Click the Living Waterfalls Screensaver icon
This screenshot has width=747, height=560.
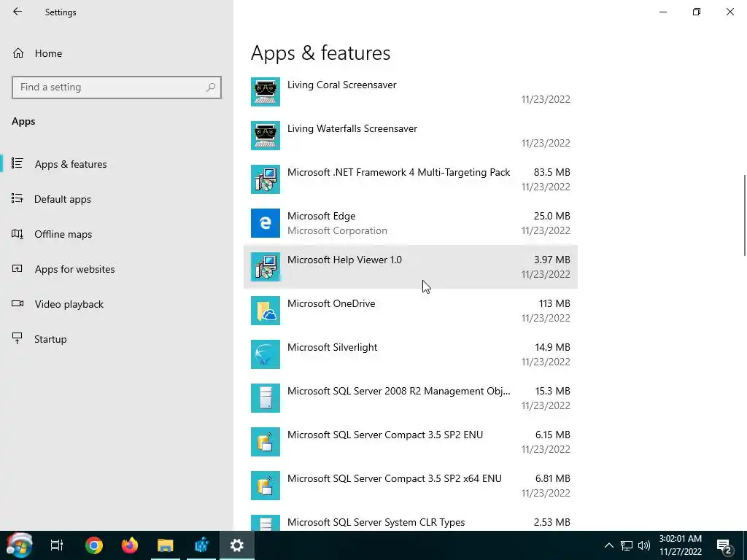(x=266, y=135)
